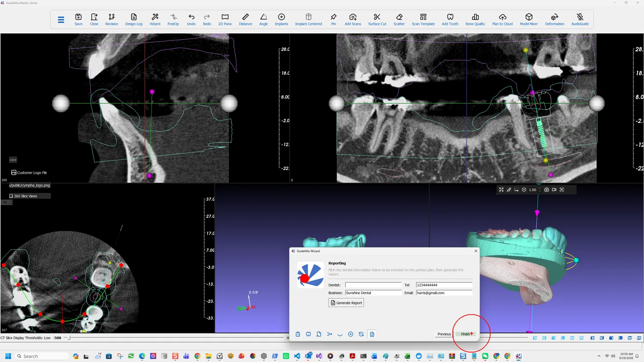Select the Distance measurement tool
The image size is (644, 362).
coord(246,19)
